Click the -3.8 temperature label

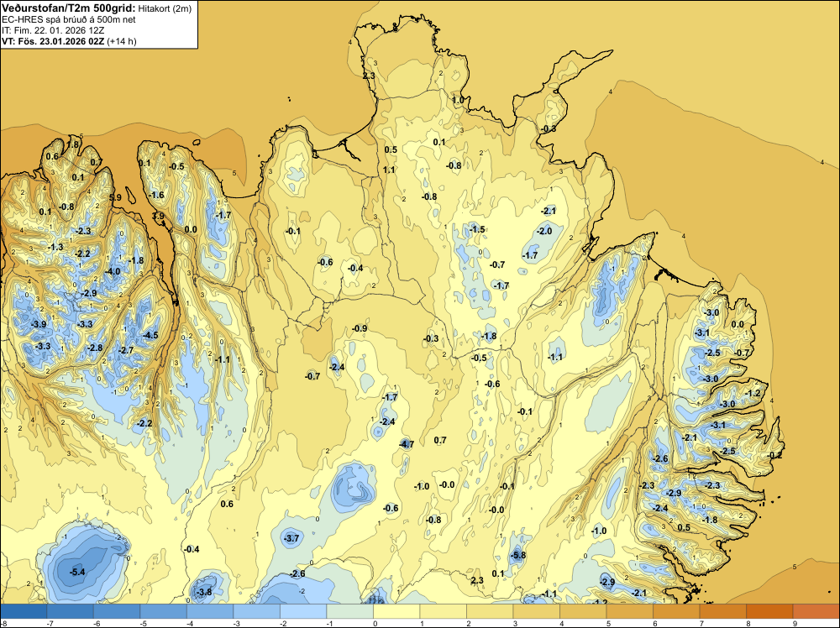click(x=203, y=592)
